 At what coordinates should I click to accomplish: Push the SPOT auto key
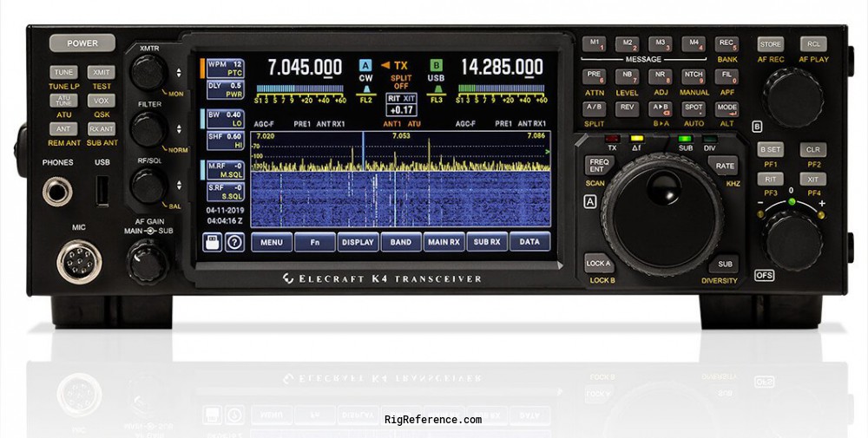[x=694, y=108]
